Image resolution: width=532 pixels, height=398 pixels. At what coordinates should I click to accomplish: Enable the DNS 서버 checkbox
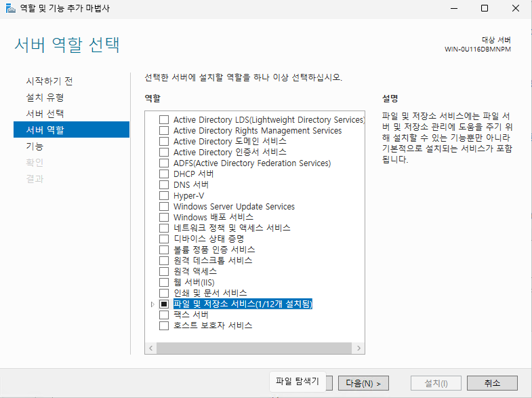coord(164,185)
